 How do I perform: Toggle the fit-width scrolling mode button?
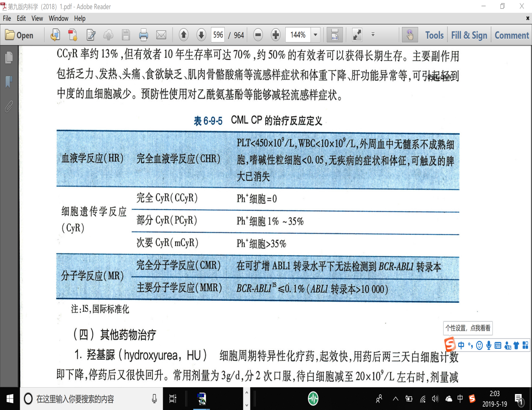(334, 35)
